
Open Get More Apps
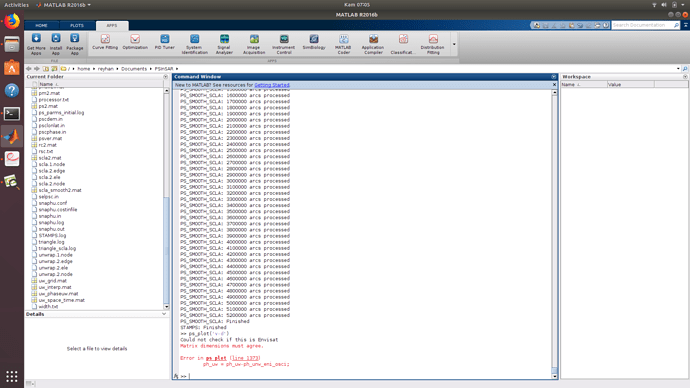point(36,44)
